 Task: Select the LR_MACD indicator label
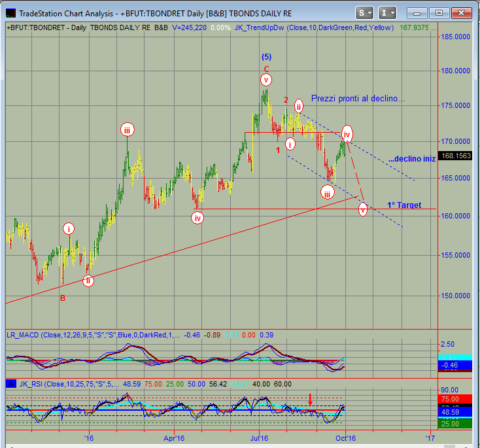93,335
